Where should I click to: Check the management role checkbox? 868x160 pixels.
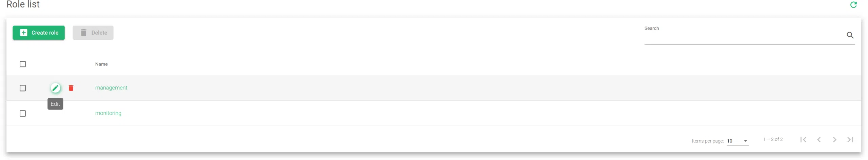click(23, 88)
